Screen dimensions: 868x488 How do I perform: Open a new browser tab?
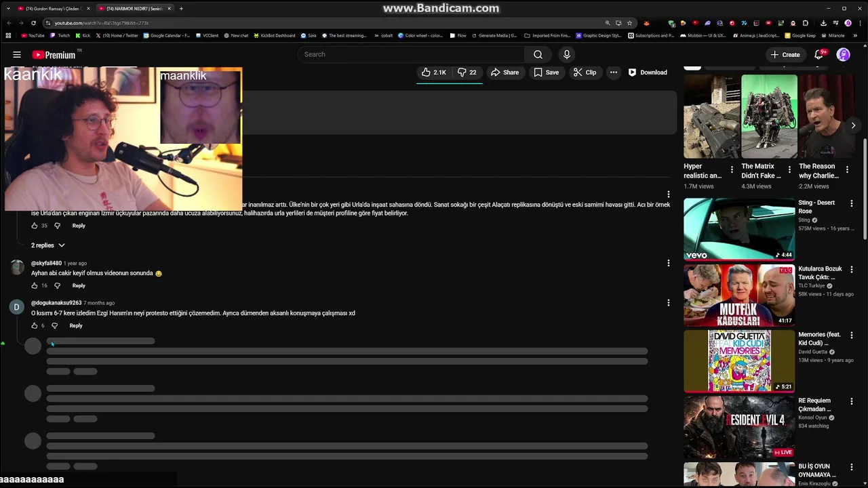[181, 9]
